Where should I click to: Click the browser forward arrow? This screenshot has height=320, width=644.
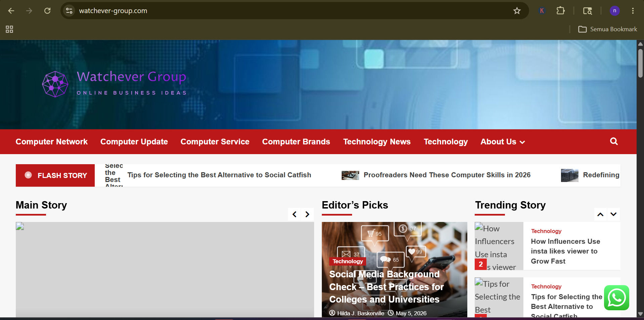[29, 11]
